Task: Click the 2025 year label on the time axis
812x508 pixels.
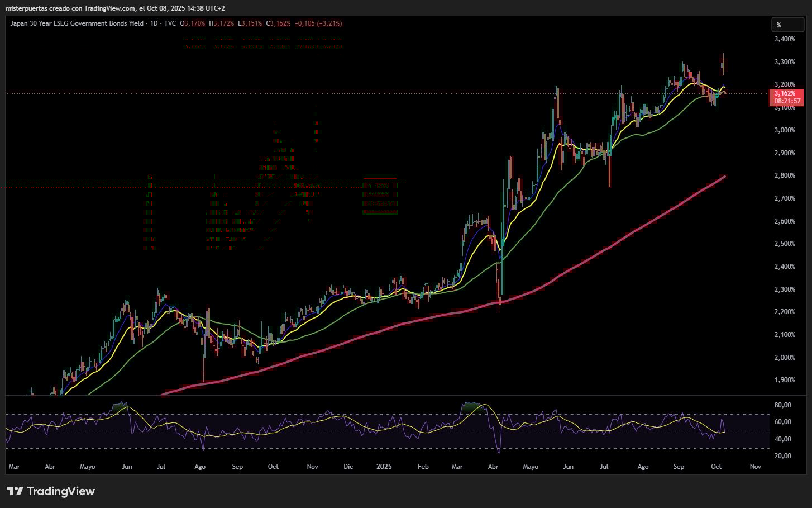Action: tap(384, 467)
